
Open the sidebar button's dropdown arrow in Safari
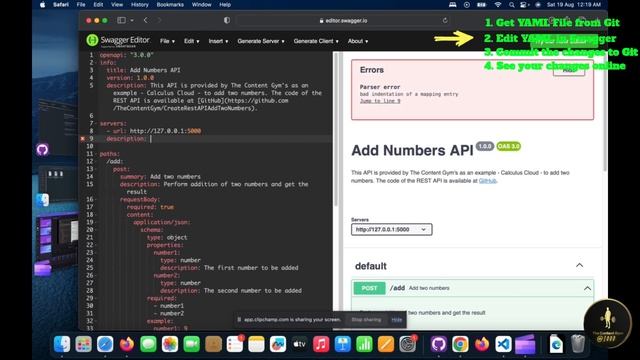click(x=132, y=20)
